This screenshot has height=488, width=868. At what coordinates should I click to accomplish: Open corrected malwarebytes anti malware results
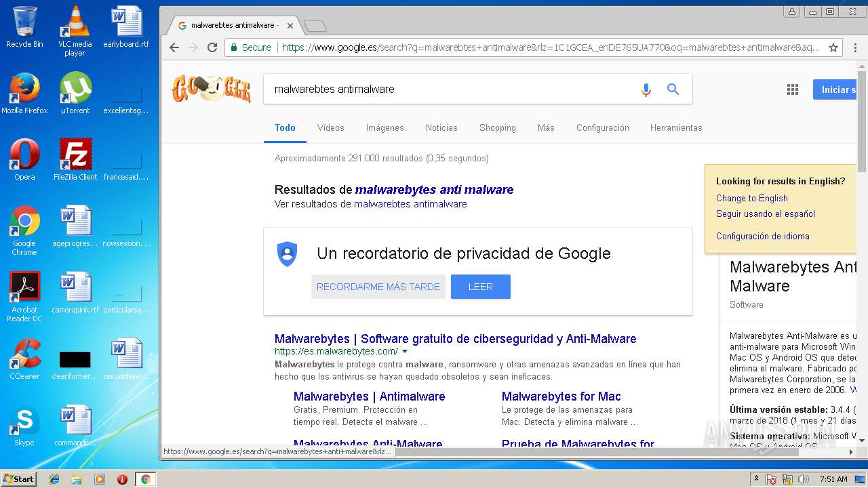point(434,190)
